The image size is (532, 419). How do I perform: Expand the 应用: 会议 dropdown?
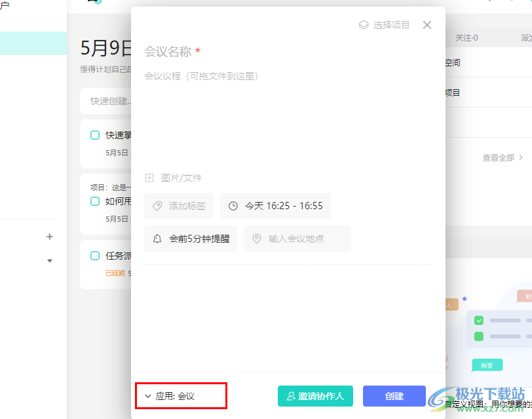click(148, 396)
